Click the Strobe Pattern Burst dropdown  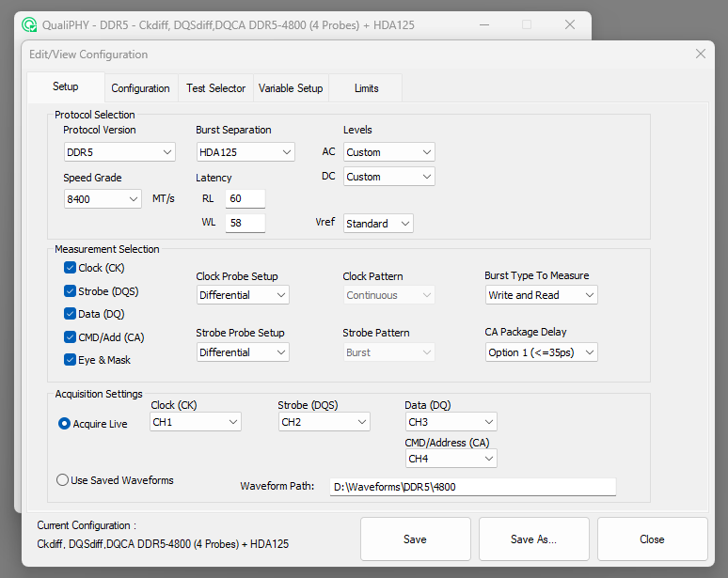tap(389, 352)
